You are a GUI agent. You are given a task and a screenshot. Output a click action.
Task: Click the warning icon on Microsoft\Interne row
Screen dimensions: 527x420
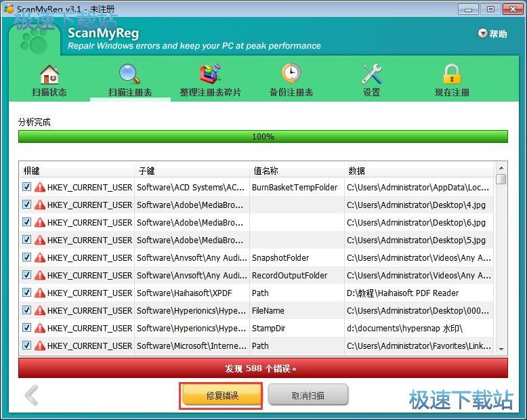point(40,345)
